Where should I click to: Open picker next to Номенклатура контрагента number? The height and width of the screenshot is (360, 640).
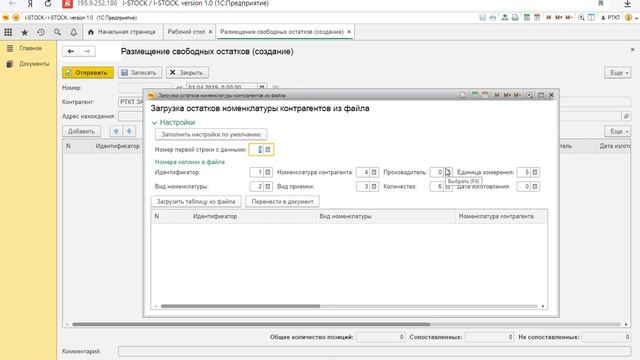(374, 173)
